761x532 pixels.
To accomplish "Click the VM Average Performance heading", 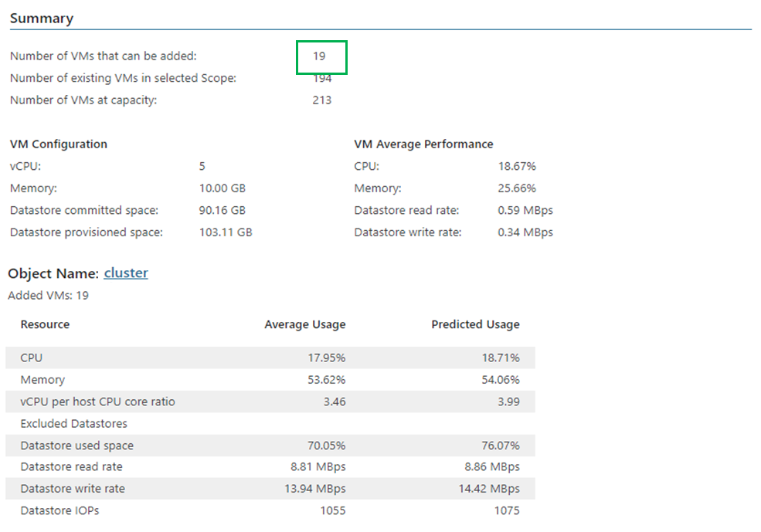I will [423, 144].
